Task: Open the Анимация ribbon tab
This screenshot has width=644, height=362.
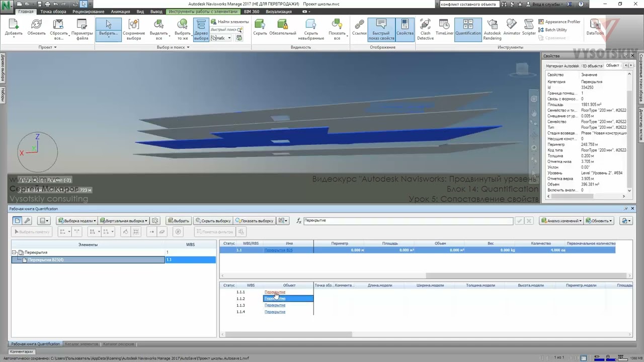Action: (120, 12)
